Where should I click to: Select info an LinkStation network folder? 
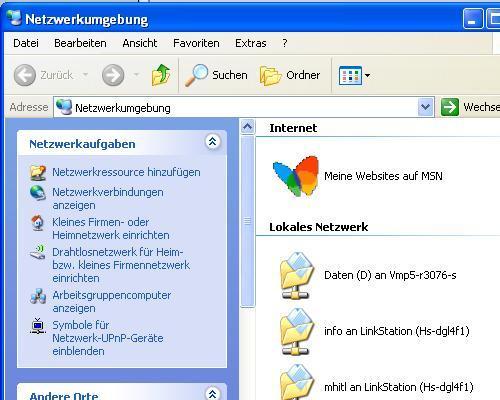pos(374,331)
